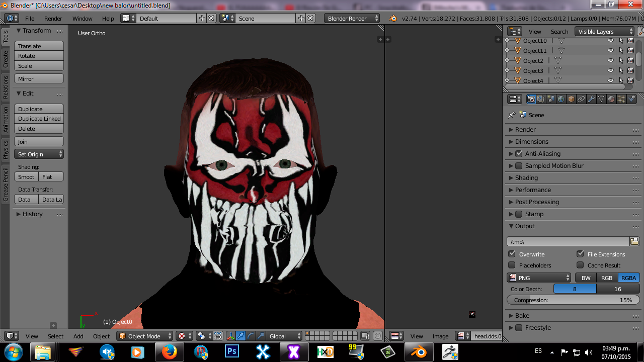Screen dimensions: 644x362
Task: Toggle 3D manipulator axes icon
Action: coord(230,336)
